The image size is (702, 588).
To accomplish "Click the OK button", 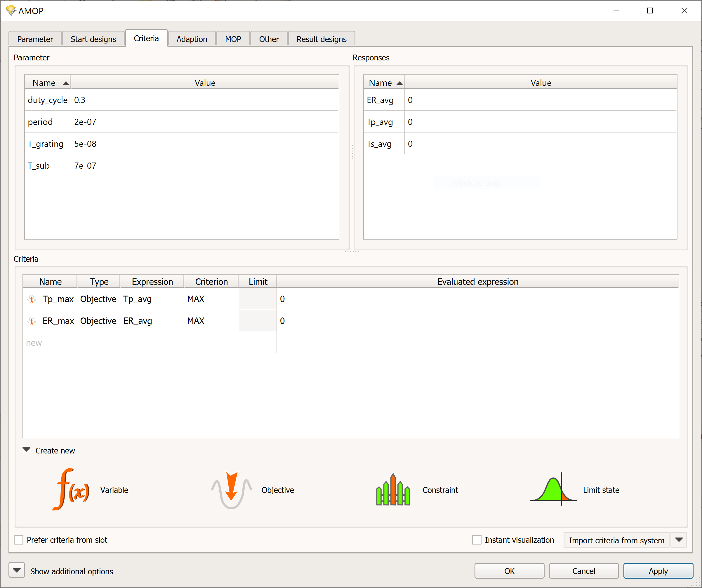I will point(509,571).
